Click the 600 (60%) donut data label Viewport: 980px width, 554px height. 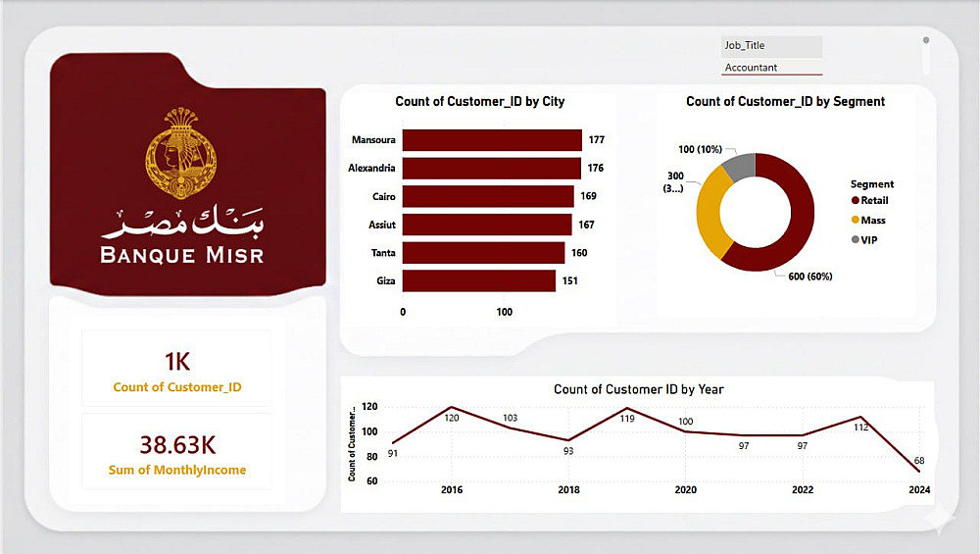[810, 277]
